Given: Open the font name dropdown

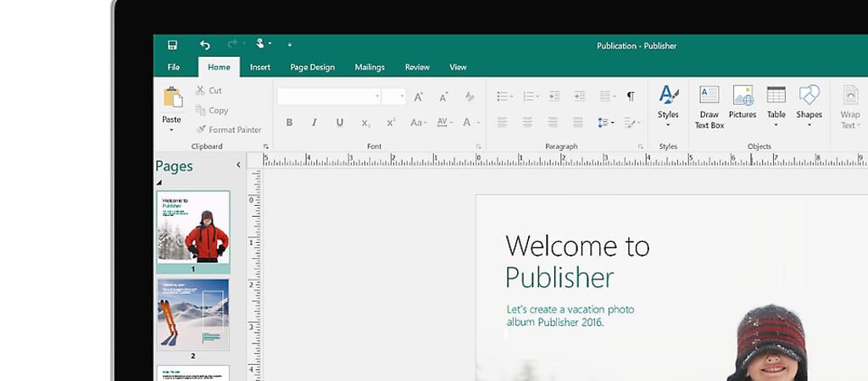Looking at the screenshot, I should click(x=377, y=97).
